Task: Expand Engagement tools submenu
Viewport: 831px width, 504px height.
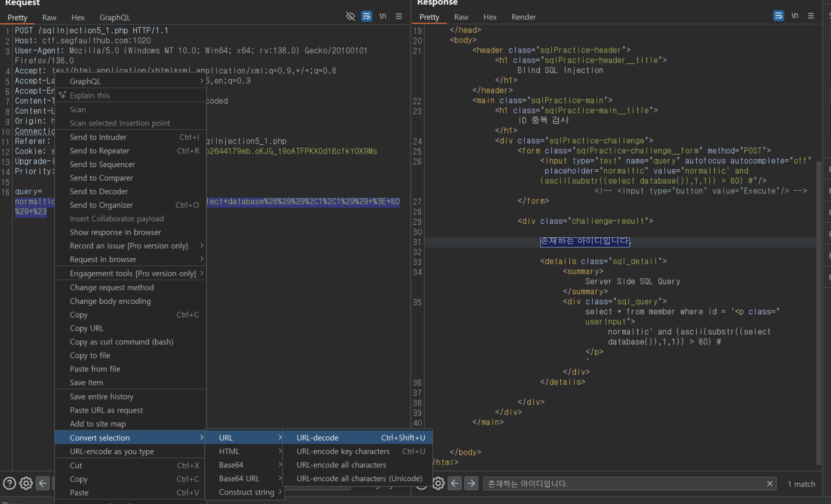Action: point(130,274)
